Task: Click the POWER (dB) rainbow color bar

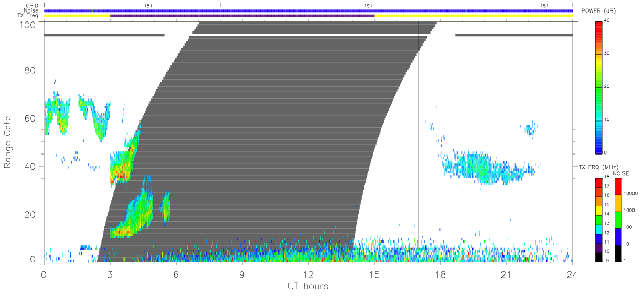Action: click(598, 87)
